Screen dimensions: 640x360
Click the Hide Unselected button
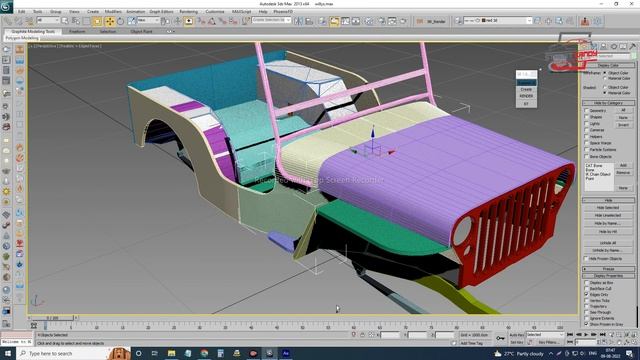point(608,215)
